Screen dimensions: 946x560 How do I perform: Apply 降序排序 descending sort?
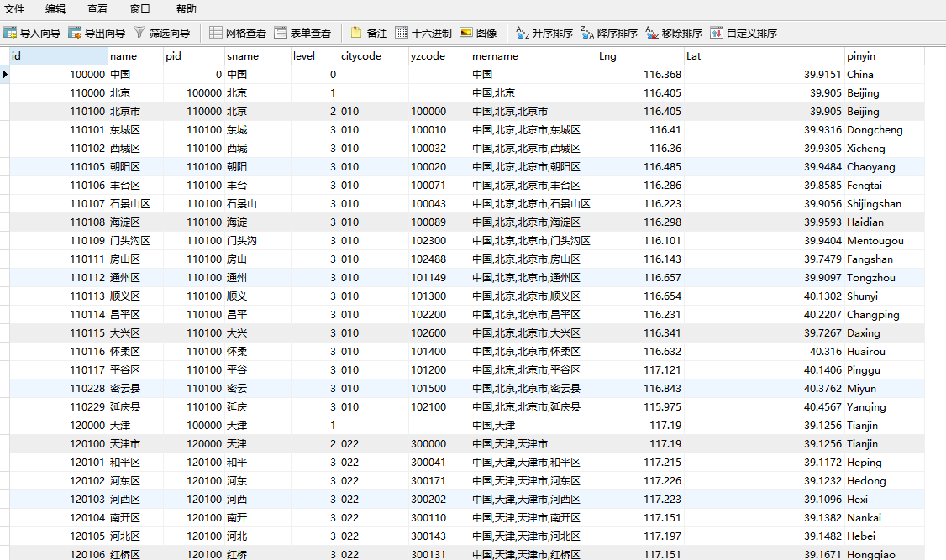coord(609,33)
